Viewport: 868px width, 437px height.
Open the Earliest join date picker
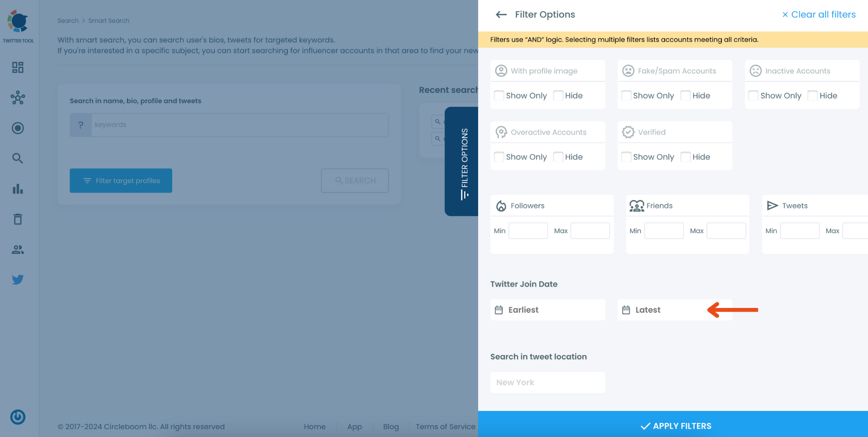(547, 310)
